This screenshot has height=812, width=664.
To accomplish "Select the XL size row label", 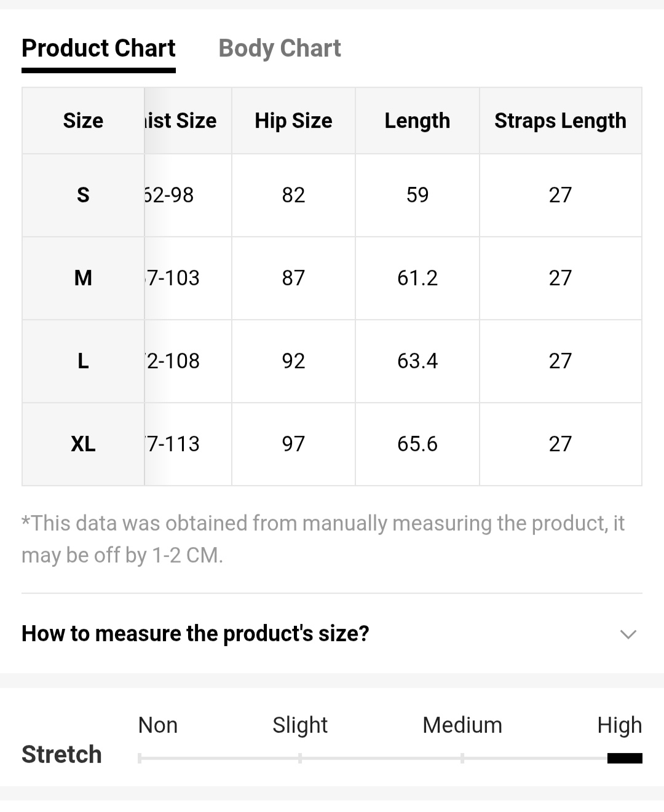I will tap(83, 444).
